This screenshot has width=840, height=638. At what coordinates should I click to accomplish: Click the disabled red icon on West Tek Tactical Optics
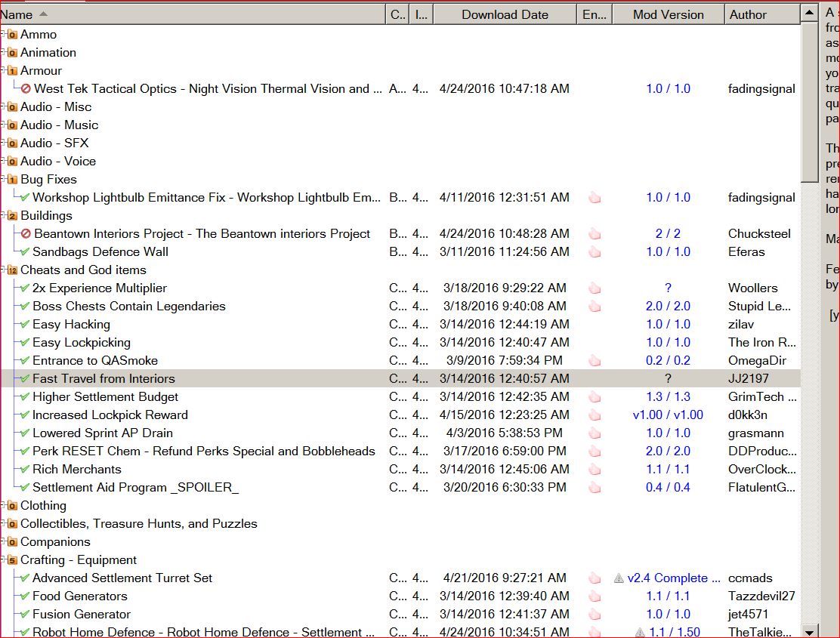(26, 89)
